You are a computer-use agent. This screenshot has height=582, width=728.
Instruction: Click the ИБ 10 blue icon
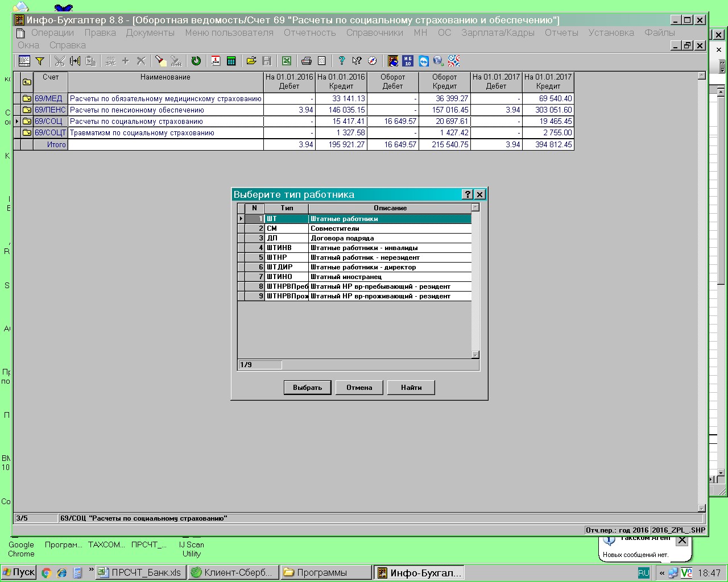click(408, 61)
